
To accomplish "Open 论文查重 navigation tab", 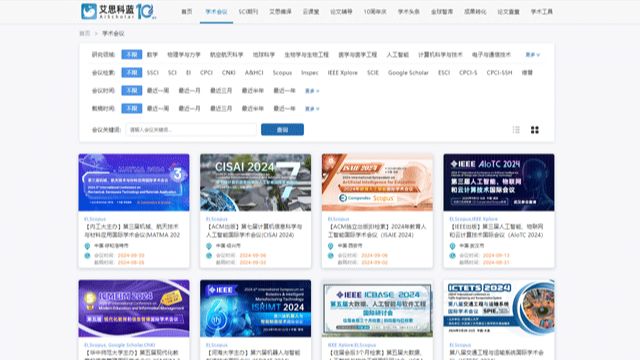I will click(509, 12).
